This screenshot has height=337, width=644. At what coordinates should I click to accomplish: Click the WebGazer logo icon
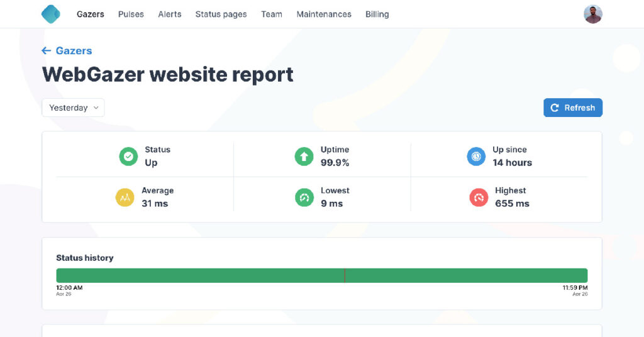point(51,14)
